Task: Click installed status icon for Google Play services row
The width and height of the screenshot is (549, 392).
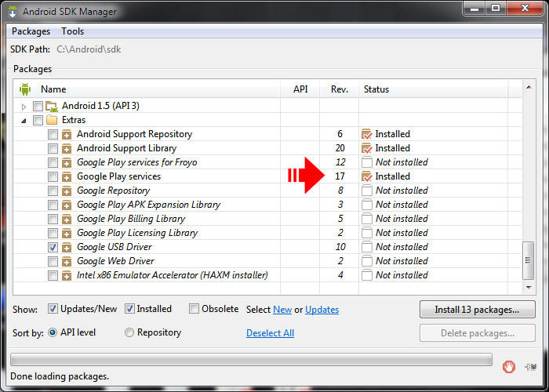Action: click(366, 176)
